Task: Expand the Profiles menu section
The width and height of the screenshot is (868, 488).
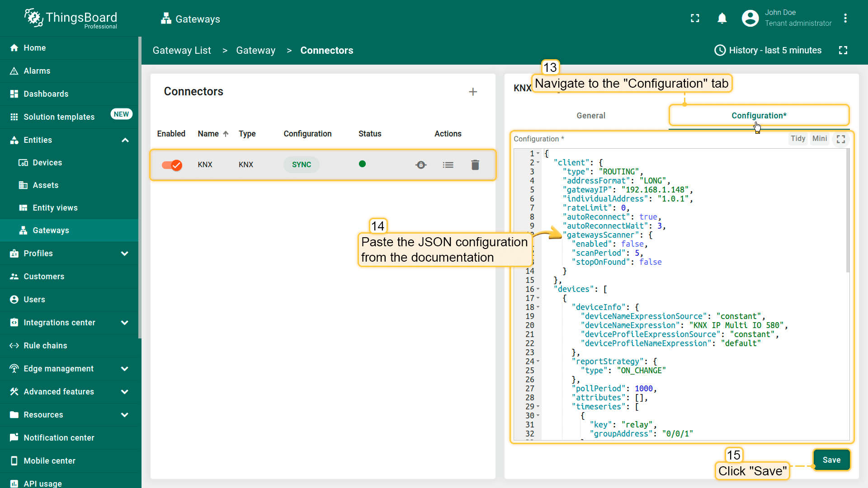Action: coord(125,253)
